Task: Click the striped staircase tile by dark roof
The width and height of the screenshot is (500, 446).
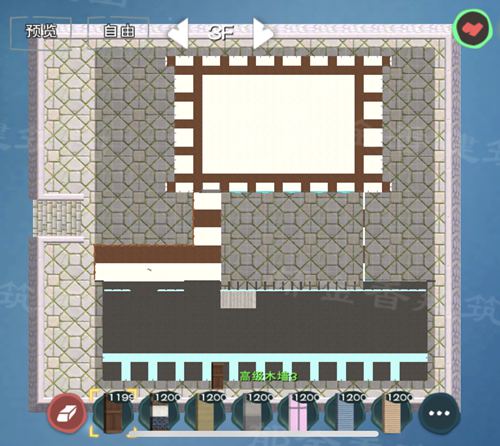Action: point(238,299)
